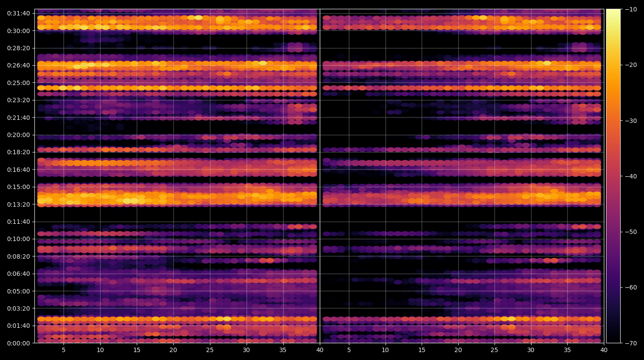Choose the 0:25:00 time axis label
The width and height of the screenshot is (644, 360).
pyautogui.click(x=19, y=83)
